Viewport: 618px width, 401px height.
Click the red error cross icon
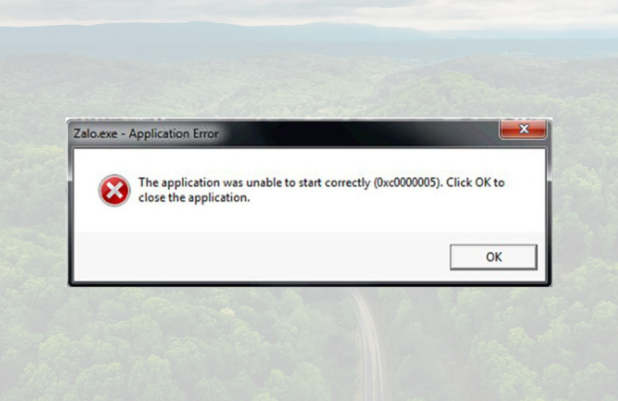[x=114, y=190]
